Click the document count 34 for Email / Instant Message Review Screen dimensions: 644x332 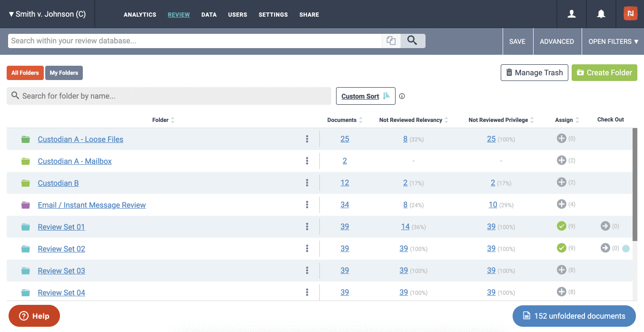pos(345,205)
